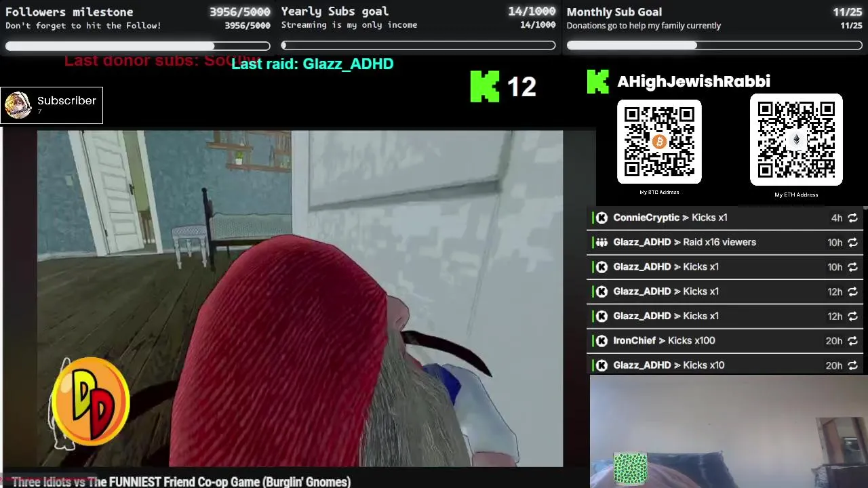
Task: Open the Ethereum QR code
Action: point(796,140)
